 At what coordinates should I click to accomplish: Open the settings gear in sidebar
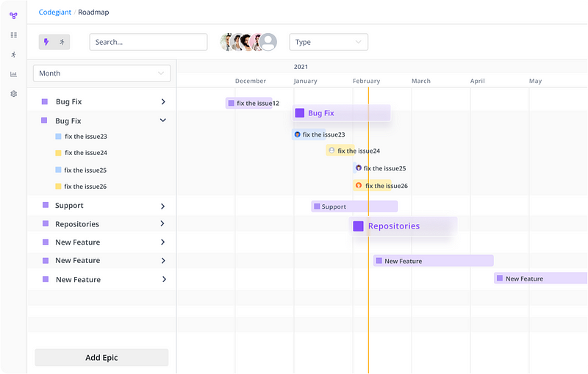tap(14, 94)
